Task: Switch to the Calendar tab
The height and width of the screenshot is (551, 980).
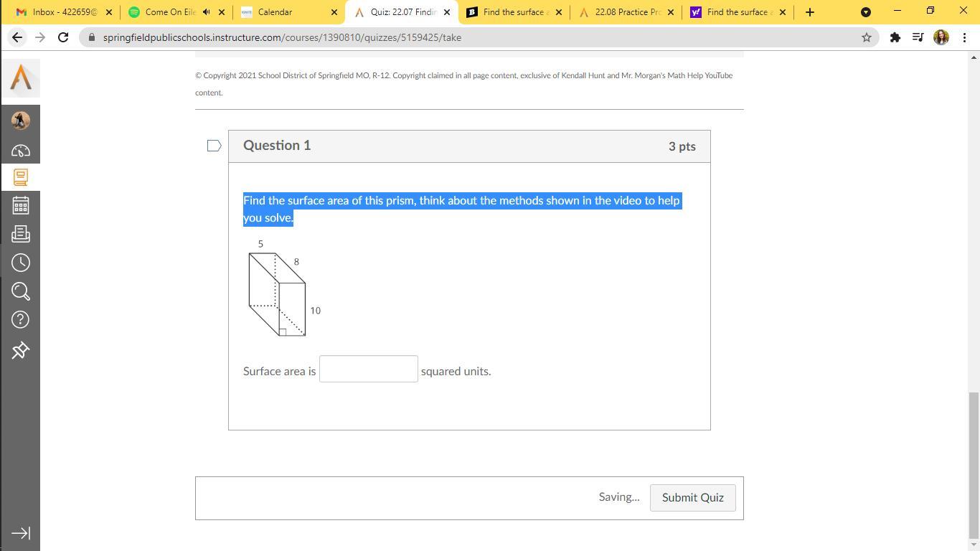Action: [x=289, y=12]
